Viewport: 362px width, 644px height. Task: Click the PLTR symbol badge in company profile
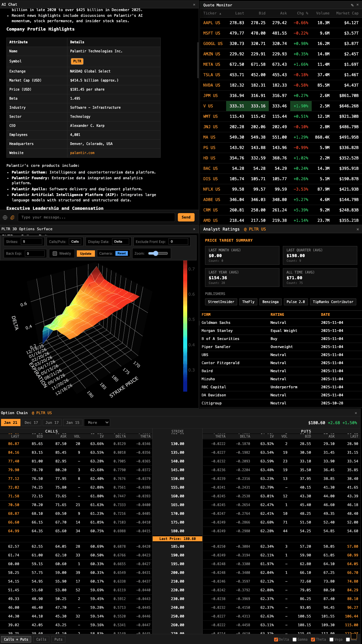pyautogui.click(x=77, y=61)
